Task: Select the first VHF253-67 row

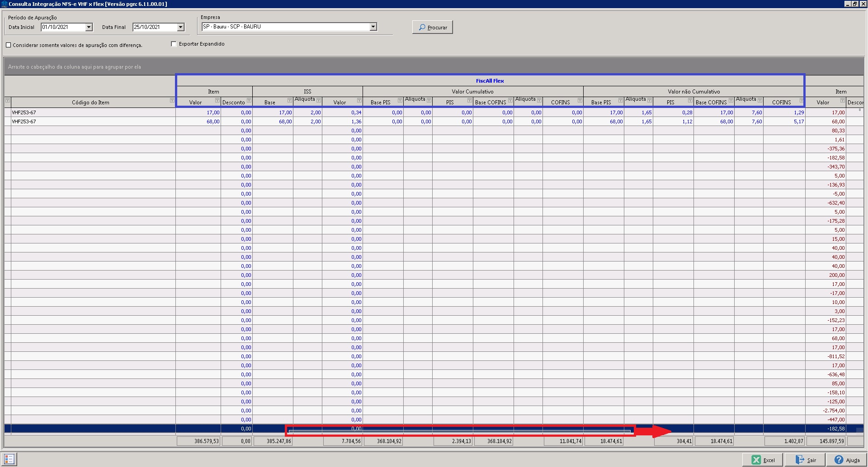Action: pos(90,112)
